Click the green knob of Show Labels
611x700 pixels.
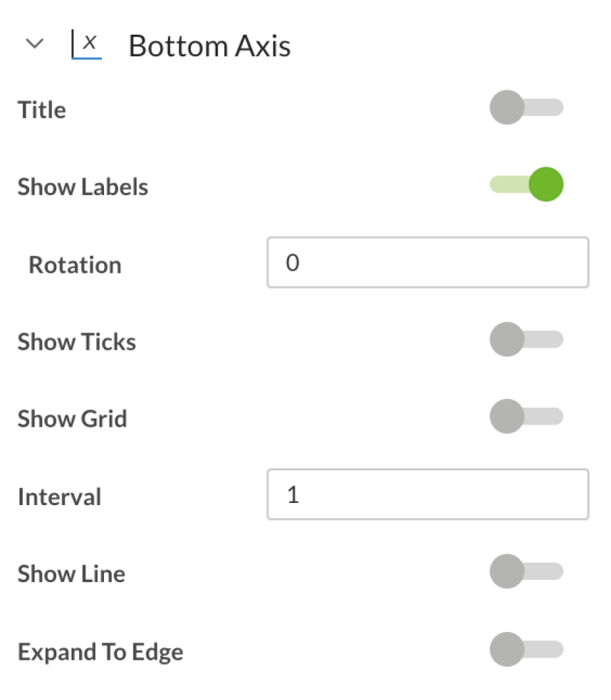point(547,185)
